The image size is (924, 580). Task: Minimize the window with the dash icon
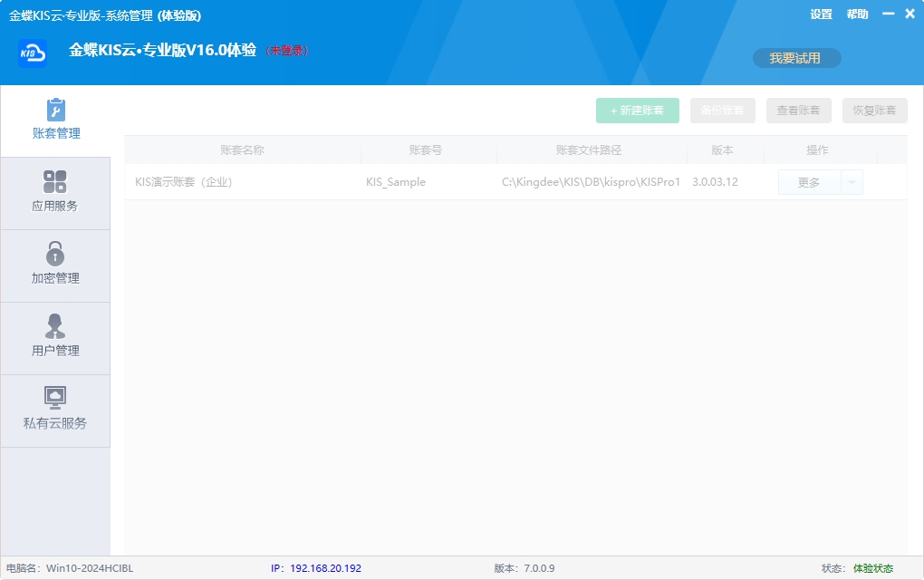(x=888, y=14)
